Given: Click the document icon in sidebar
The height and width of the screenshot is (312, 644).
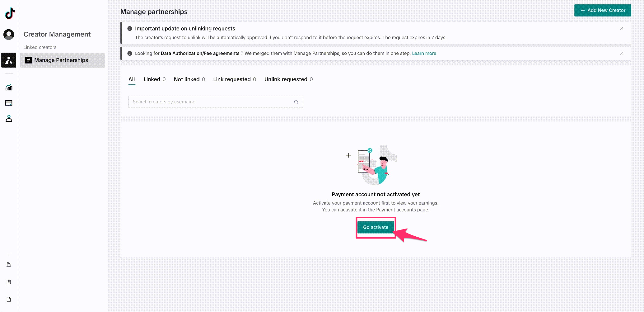Looking at the screenshot, I should [x=9, y=300].
